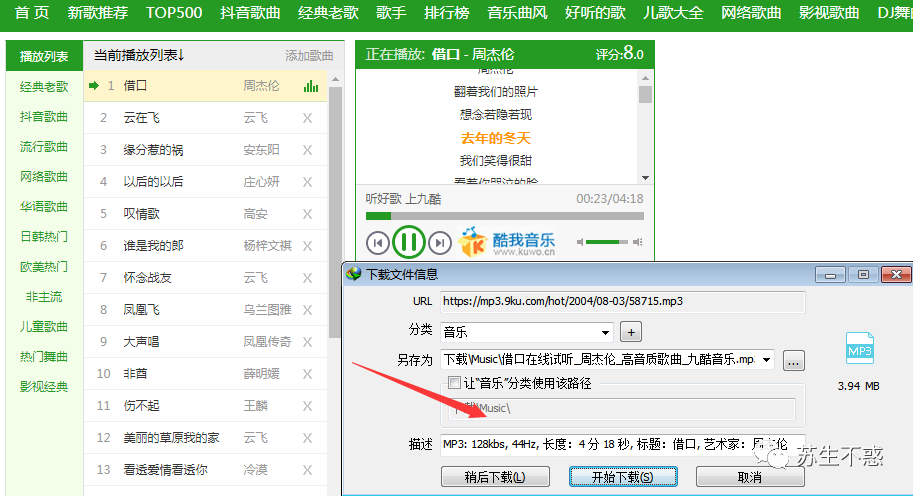Remove 凤凰飞 from the playlist

[307, 310]
